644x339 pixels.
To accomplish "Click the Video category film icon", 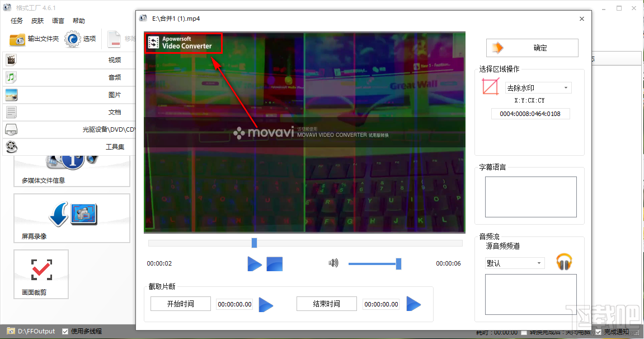I will (x=11, y=60).
